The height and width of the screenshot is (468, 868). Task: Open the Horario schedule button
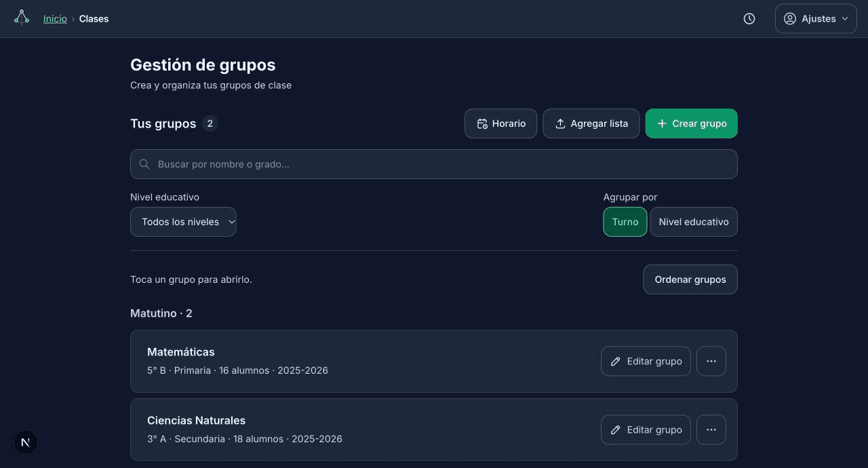click(501, 123)
